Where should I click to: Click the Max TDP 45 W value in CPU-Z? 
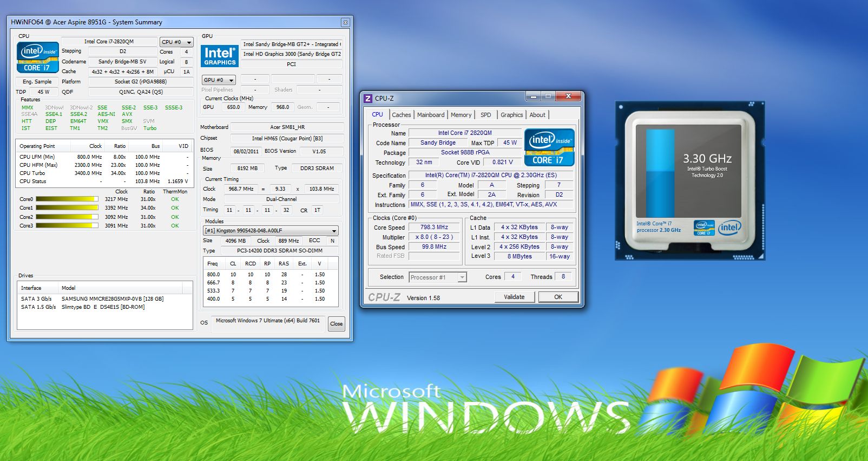coord(510,143)
